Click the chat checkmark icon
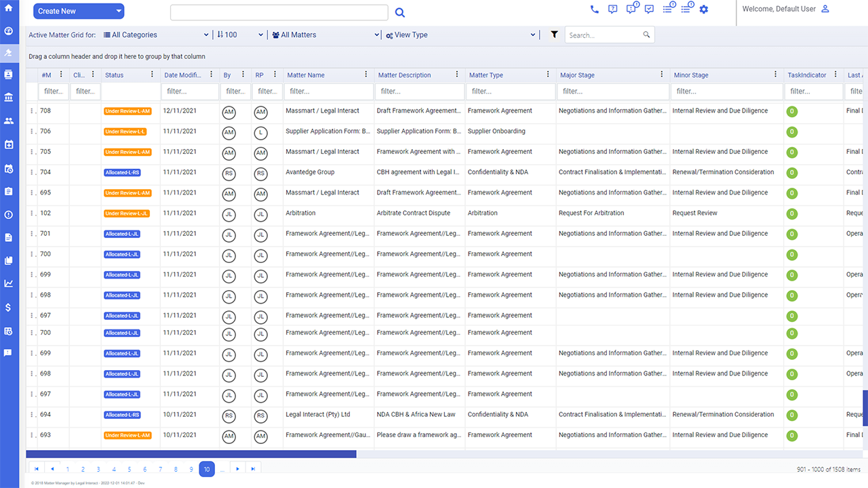The width and height of the screenshot is (868, 488). pyautogui.click(x=649, y=9)
